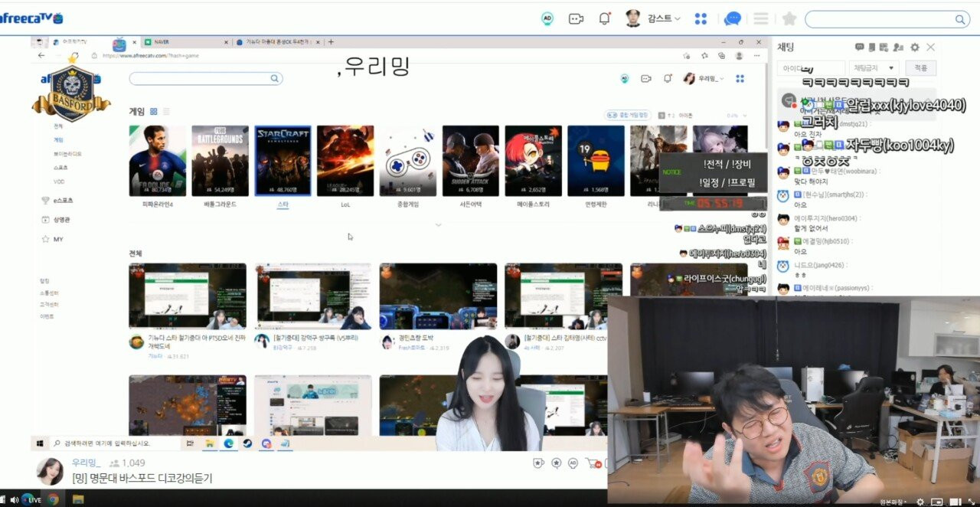Select the 연령제한 category thumbnail

point(596,161)
